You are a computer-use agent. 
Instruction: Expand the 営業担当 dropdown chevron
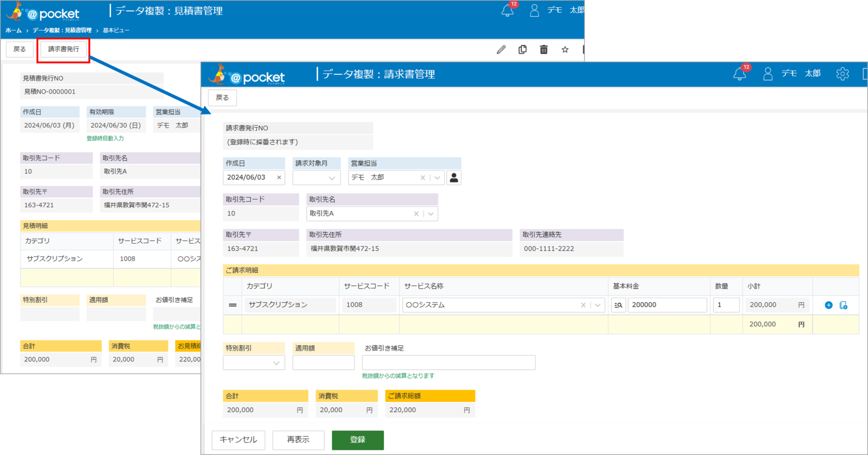point(437,178)
